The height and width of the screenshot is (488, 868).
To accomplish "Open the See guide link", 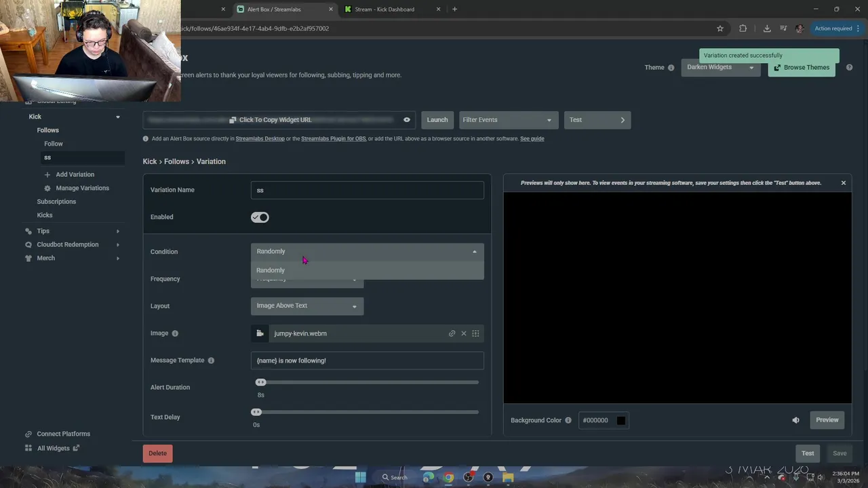I will click(x=532, y=139).
